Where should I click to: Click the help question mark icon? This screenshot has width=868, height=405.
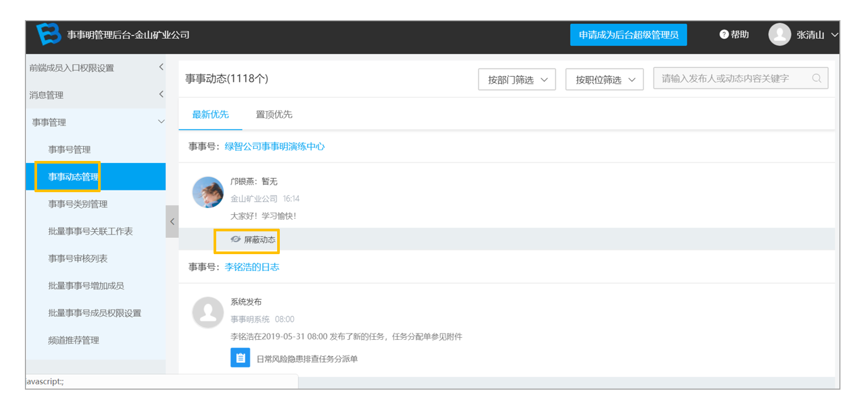tap(724, 34)
